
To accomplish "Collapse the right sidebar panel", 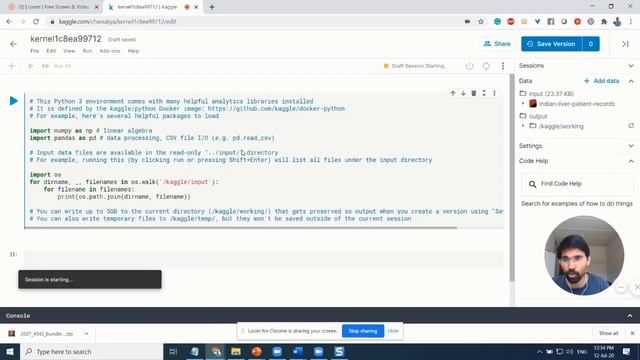I will click(625, 44).
